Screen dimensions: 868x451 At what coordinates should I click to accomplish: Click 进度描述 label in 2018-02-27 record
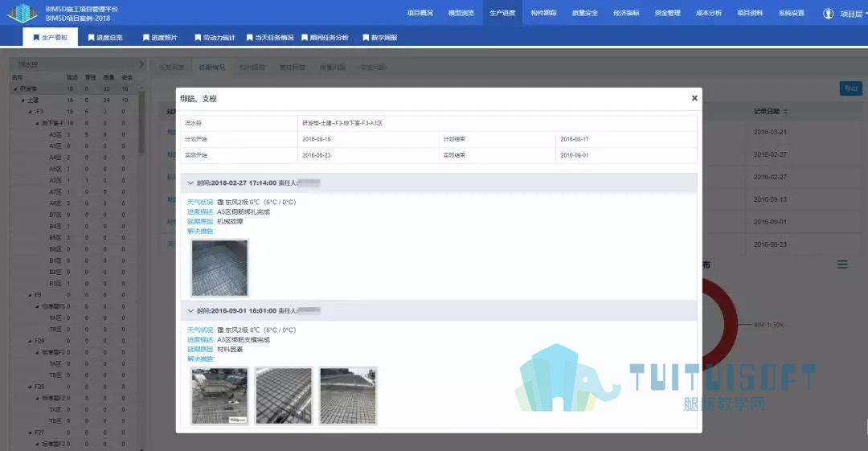200,211
